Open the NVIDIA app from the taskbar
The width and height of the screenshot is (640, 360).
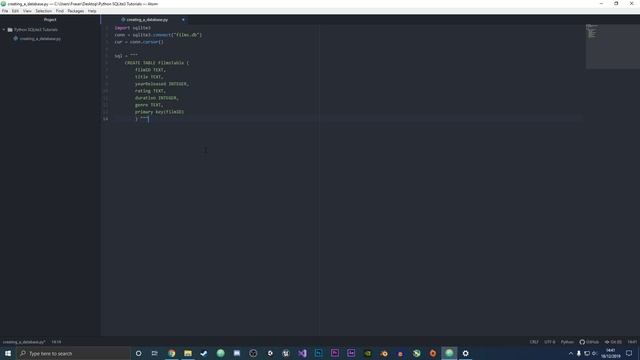367,353
